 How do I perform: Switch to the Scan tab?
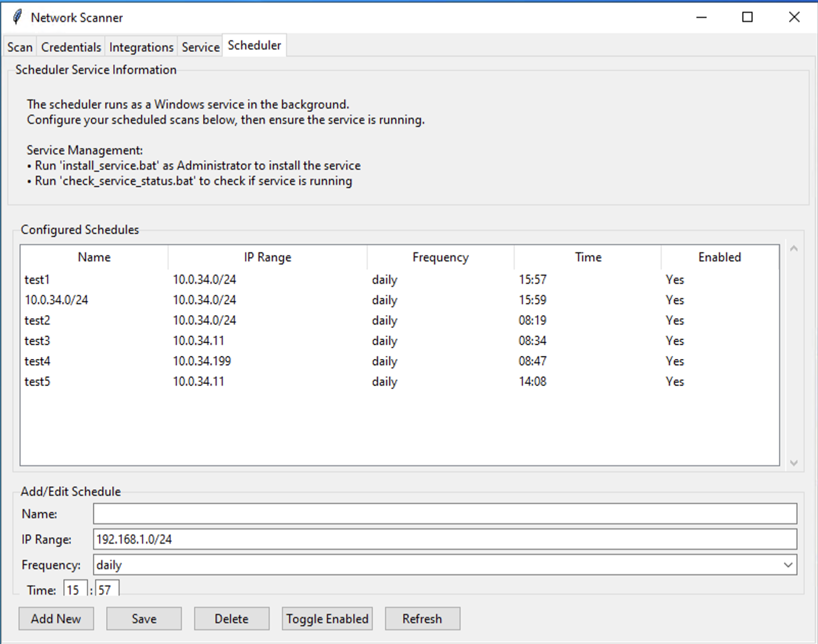(19, 46)
